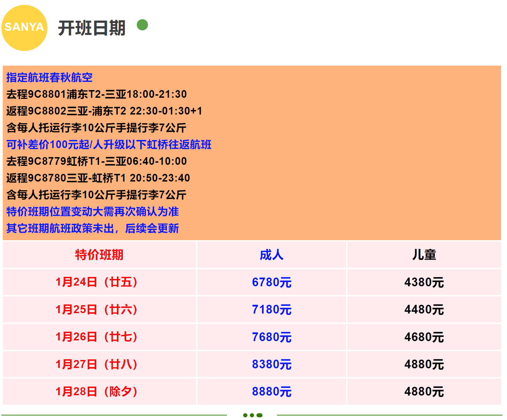
Task: Click the 开班日期 heading
Action: pos(92,28)
